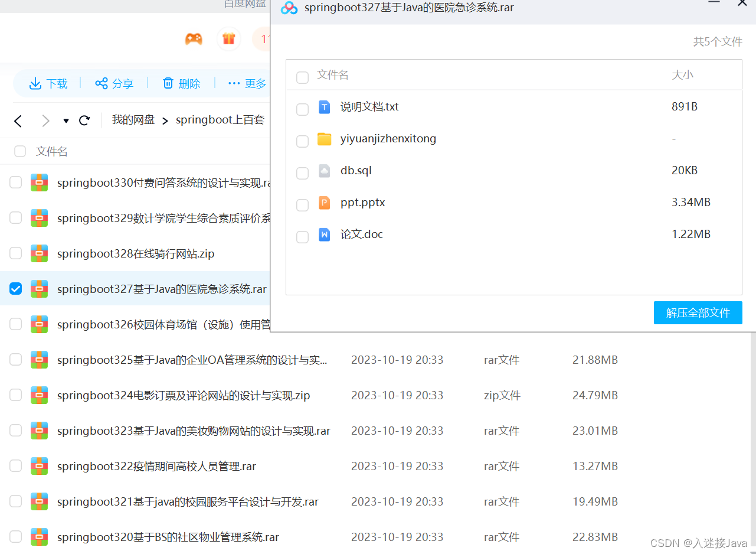This screenshot has width=756, height=554.
Task: Check the springboot330 file checkbox
Action: point(15,183)
